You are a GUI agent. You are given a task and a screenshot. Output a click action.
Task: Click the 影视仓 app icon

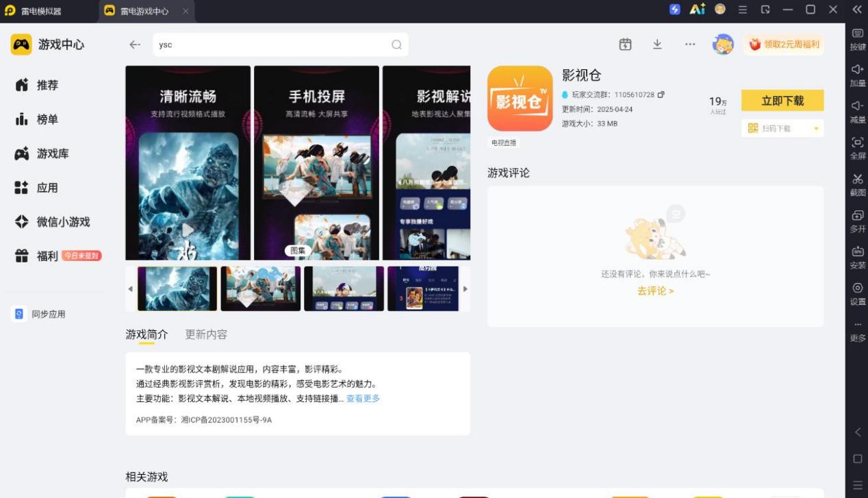pos(520,99)
